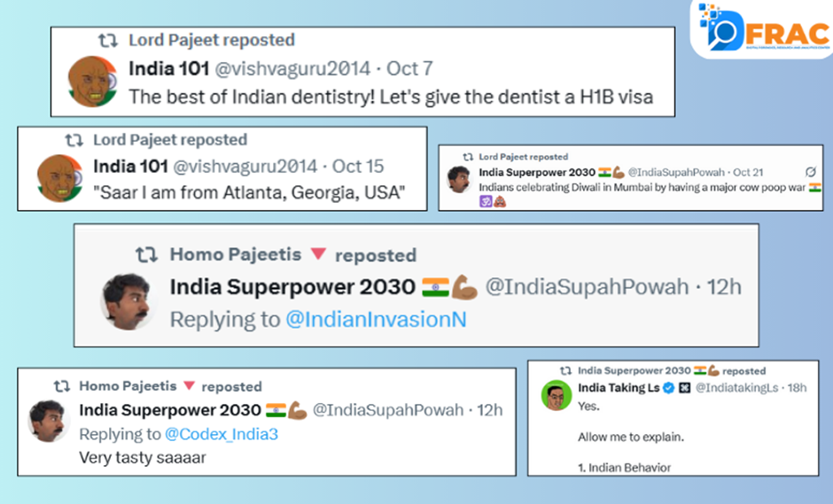Open India 101 avatar on Oct 15 tweet
This screenshot has width=833, height=504.
(x=60, y=178)
